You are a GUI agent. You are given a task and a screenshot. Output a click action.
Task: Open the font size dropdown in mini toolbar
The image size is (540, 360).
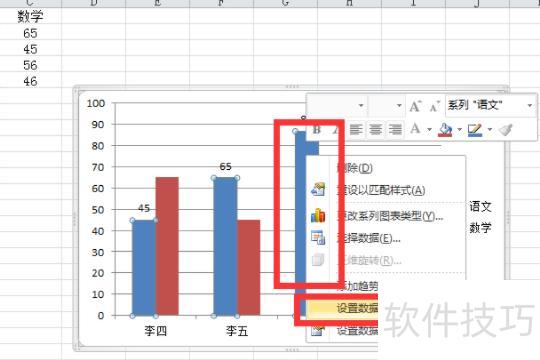pyautogui.click(x=399, y=105)
